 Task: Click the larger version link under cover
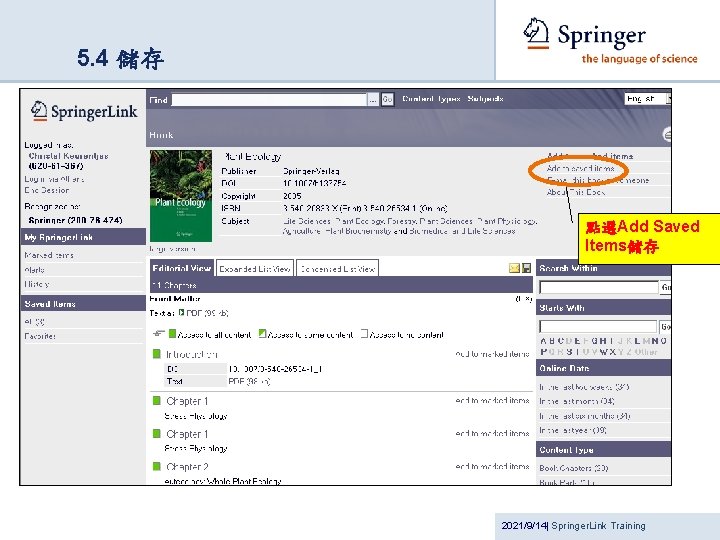173,248
